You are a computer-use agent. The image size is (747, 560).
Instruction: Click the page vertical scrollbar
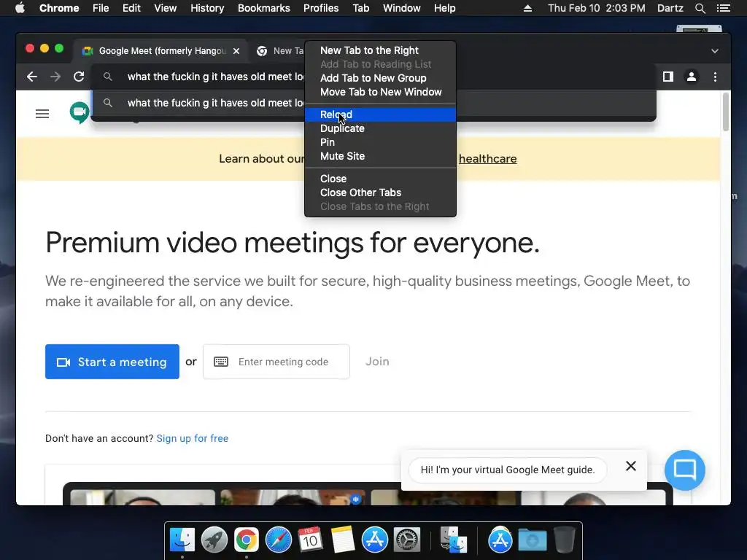(726, 112)
